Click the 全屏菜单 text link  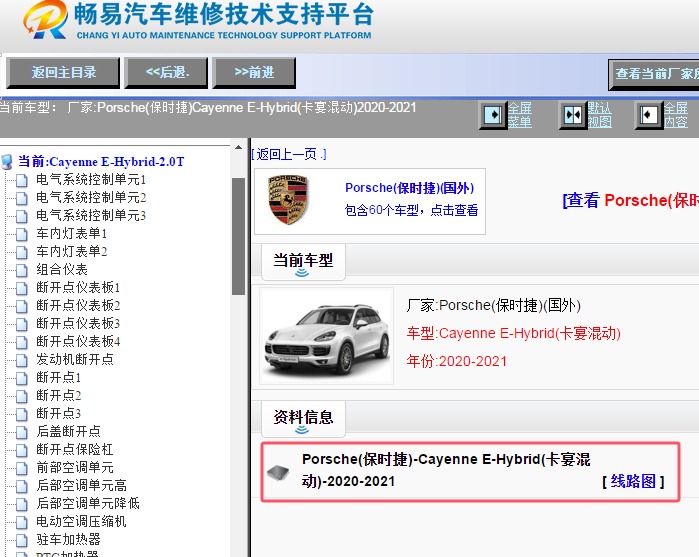click(x=519, y=115)
